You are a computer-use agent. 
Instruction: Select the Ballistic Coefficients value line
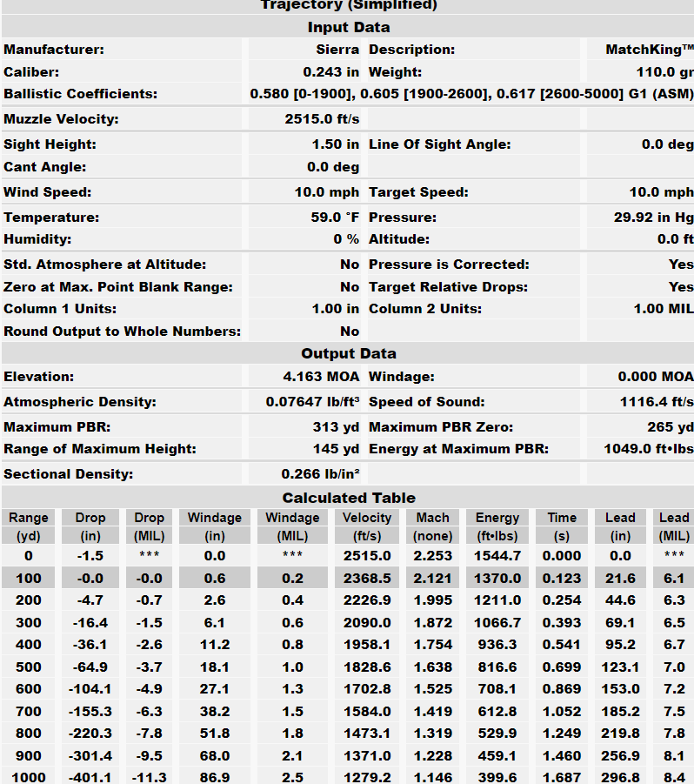[x=471, y=94]
